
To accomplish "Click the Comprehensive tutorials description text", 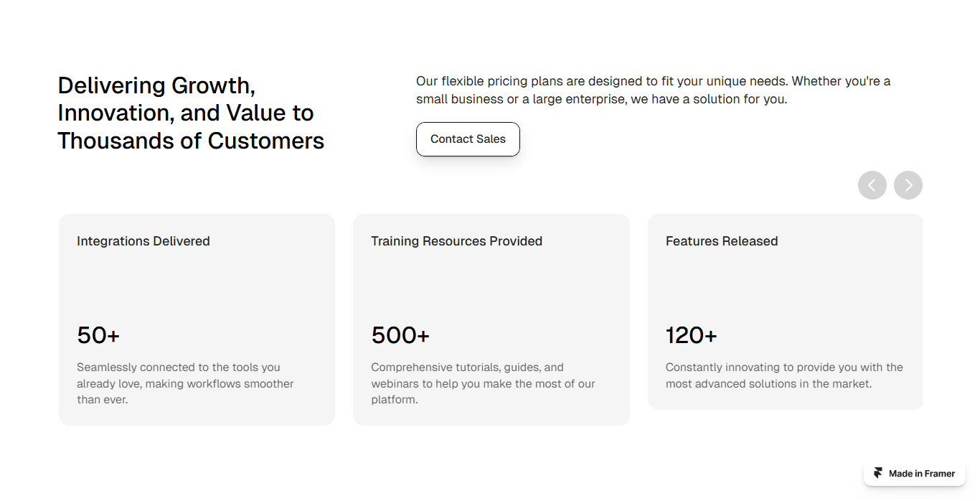I will [x=483, y=383].
